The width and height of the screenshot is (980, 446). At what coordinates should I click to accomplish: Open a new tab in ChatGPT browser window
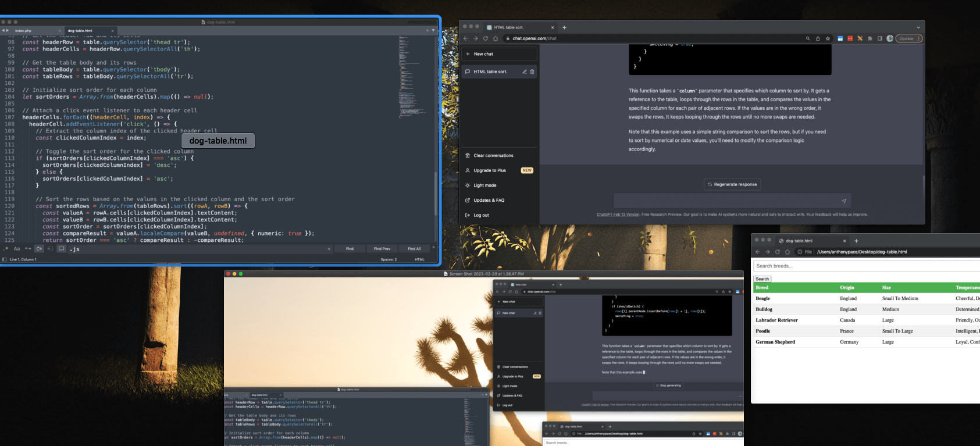564,27
